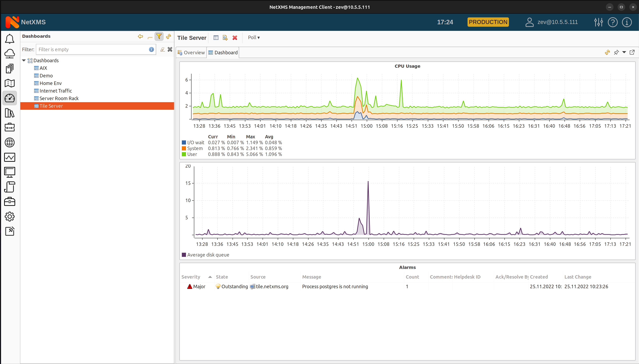Switch to the Dashboard tab
The image size is (639, 364).
(x=223, y=52)
